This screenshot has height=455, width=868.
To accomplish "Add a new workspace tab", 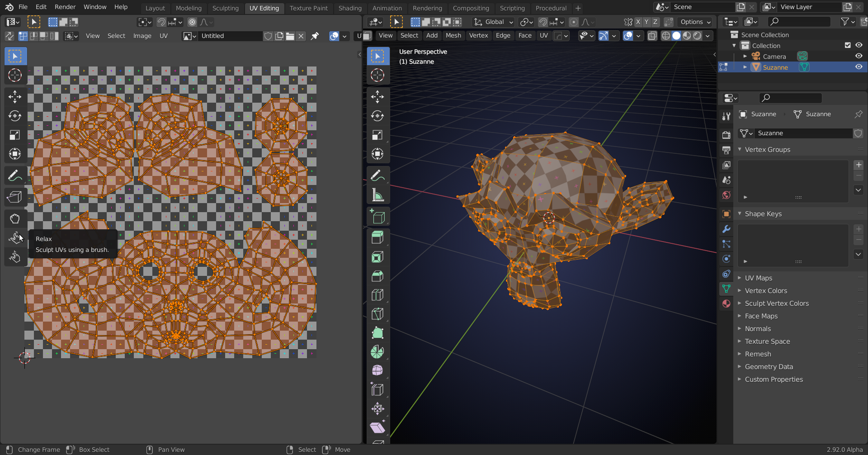I will [x=578, y=8].
